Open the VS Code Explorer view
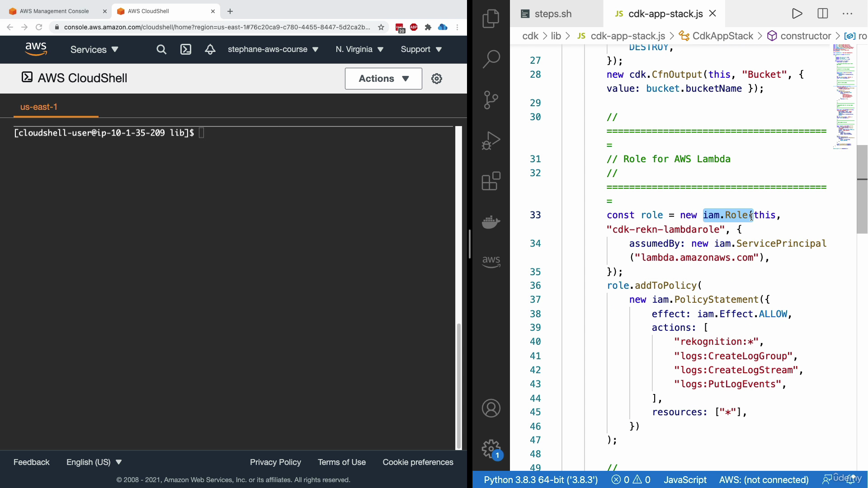 tap(491, 19)
